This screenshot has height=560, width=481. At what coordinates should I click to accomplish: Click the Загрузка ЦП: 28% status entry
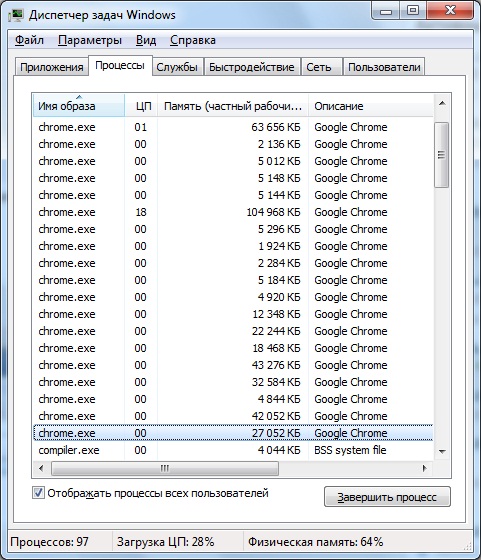tap(165, 542)
